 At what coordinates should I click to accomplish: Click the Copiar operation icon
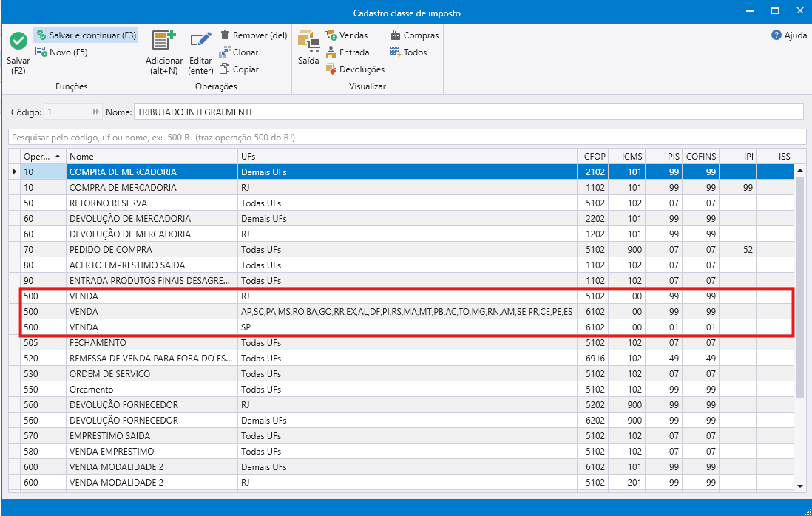pos(224,69)
